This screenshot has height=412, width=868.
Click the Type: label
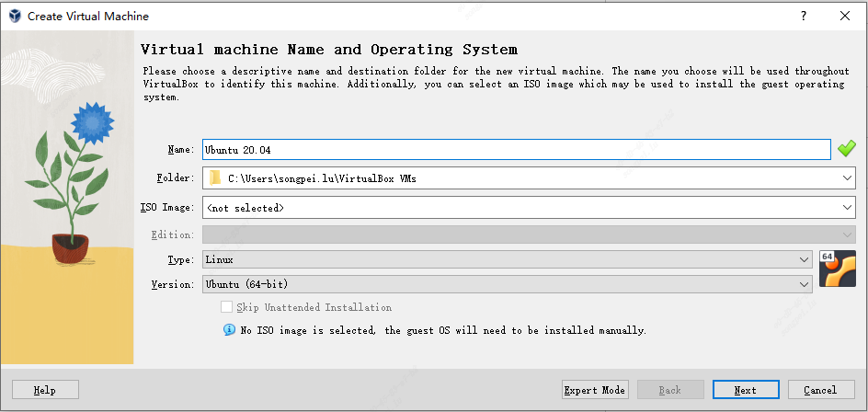click(x=181, y=259)
